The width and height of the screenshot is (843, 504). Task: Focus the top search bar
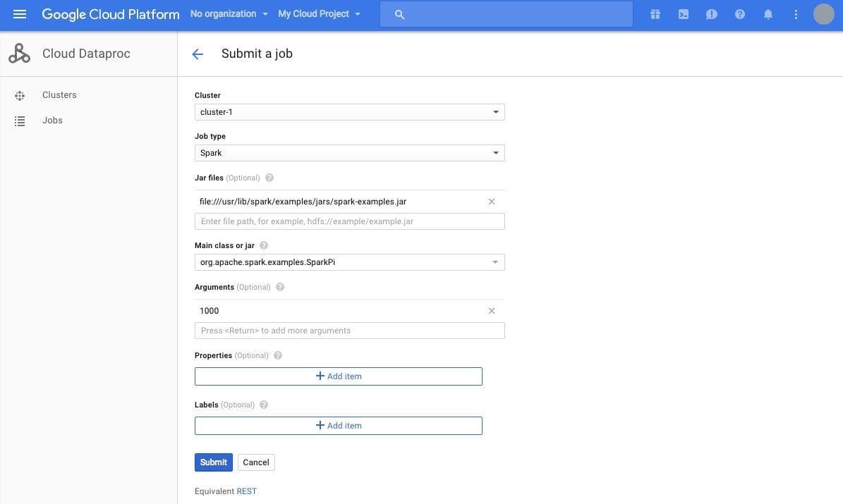tap(507, 15)
